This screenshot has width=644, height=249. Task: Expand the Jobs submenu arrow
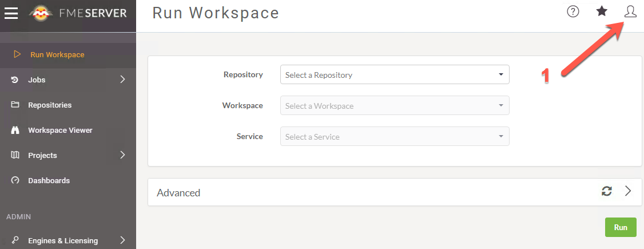pyautogui.click(x=122, y=80)
